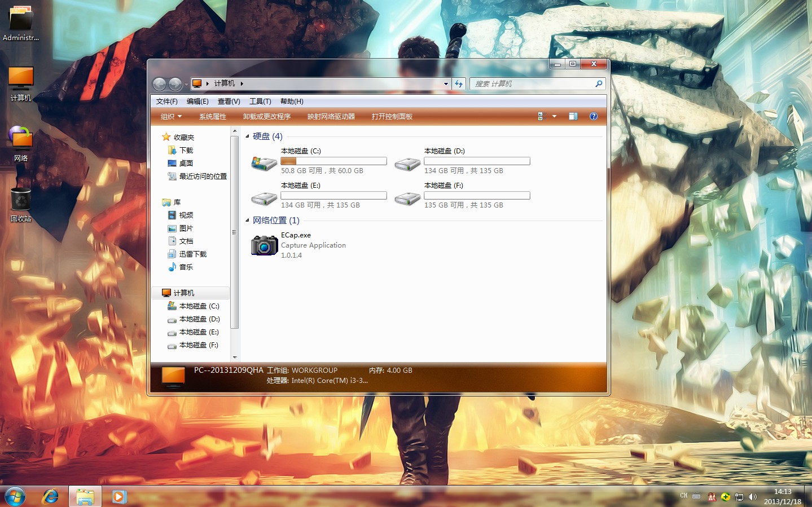The image size is (812, 507).
Task: Click the refresh button next to address bar
Action: click(x=459, y=83)
